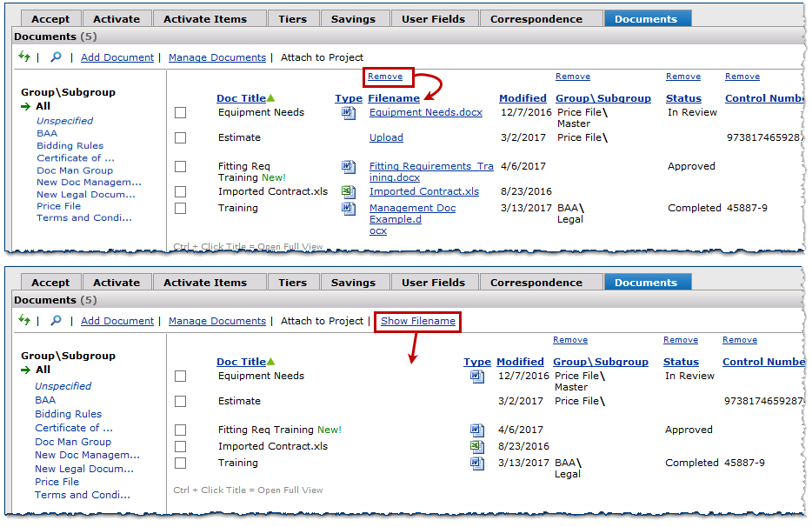Click the green refresh arrows icon in the top panel
The image size is (812, 527).
[23, 57]
